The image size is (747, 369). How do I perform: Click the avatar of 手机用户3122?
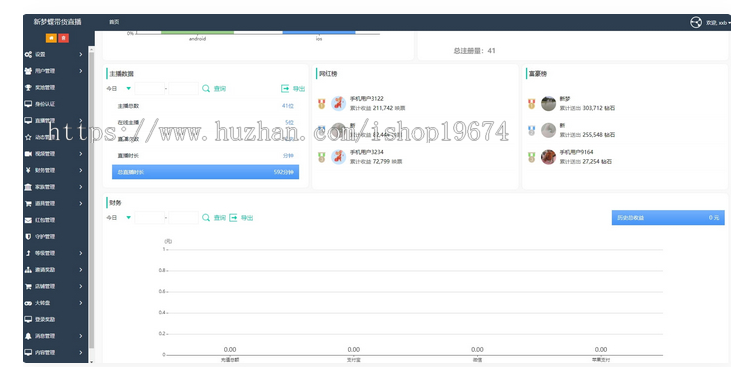338,103
